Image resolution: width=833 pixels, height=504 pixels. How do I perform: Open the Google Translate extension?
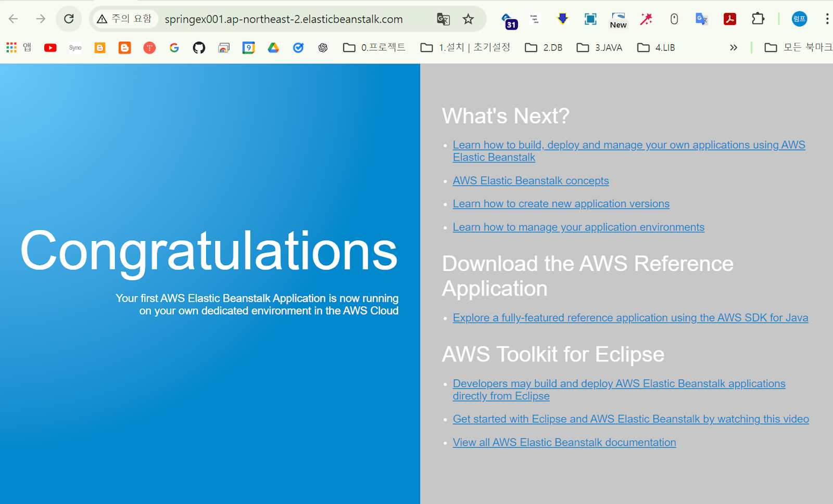(x=701, y=19)
